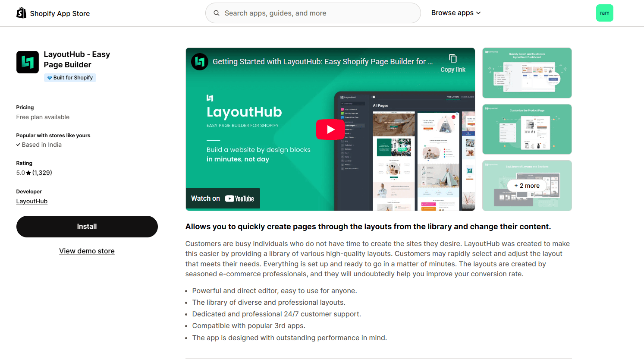The width and height of the screenshot is (644, 360).
Task: Click the + 2 more screenshots button
Action: 527,186
